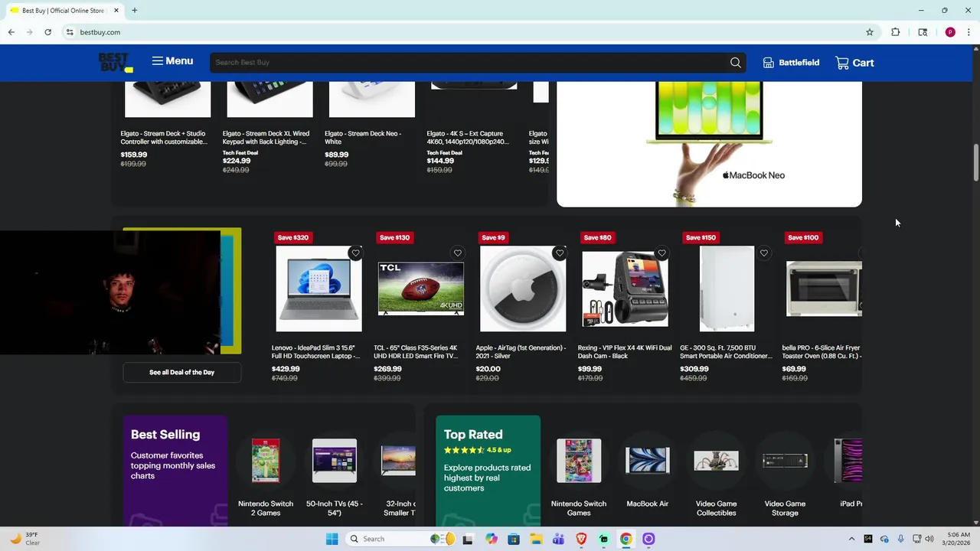Open a new browser tab
Screen dimensions: 980x551
click(135, 11)
